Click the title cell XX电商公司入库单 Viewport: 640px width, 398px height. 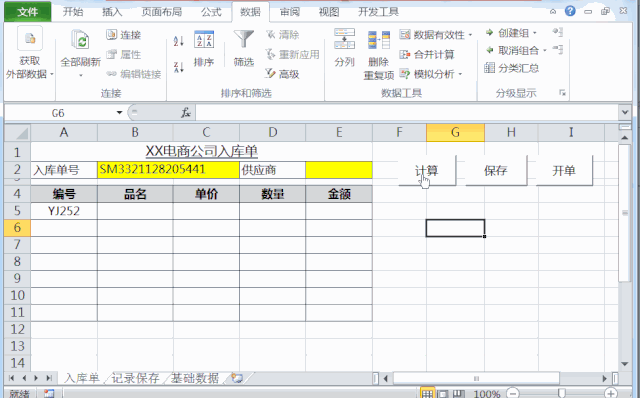click(201, 151)
